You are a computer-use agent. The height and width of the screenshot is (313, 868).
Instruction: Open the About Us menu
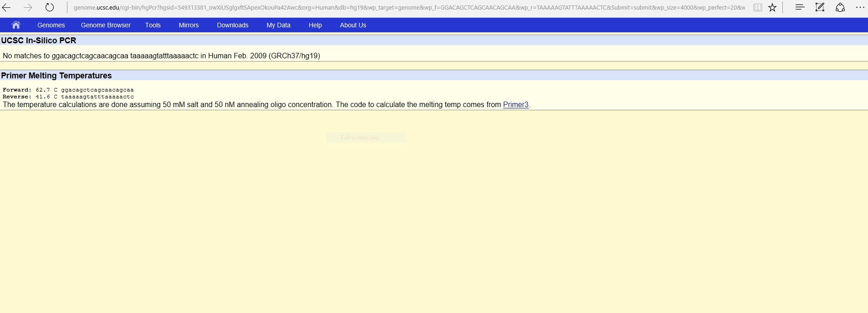(x=353, y=25)
